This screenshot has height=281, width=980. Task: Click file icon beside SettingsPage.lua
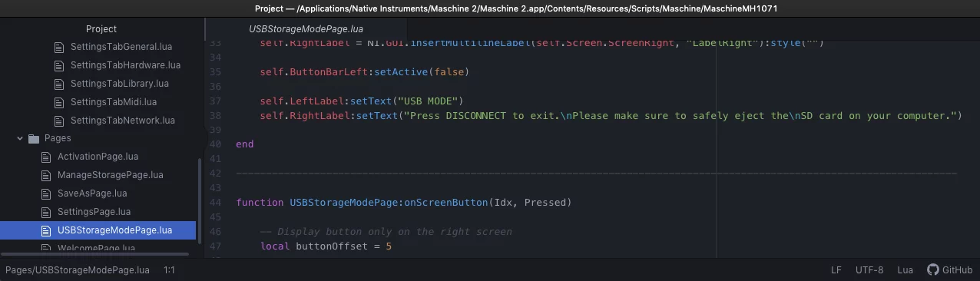click(46, 212)
